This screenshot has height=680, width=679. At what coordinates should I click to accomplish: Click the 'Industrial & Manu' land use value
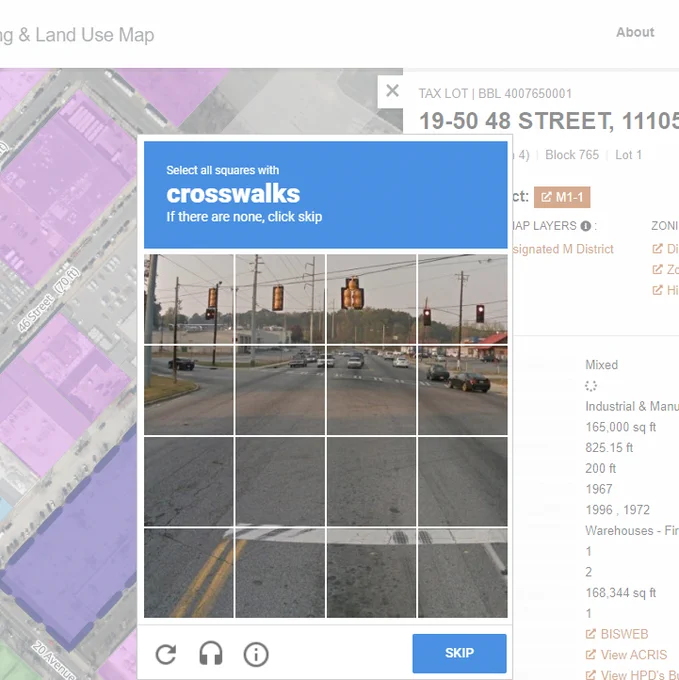pos(632,406)
